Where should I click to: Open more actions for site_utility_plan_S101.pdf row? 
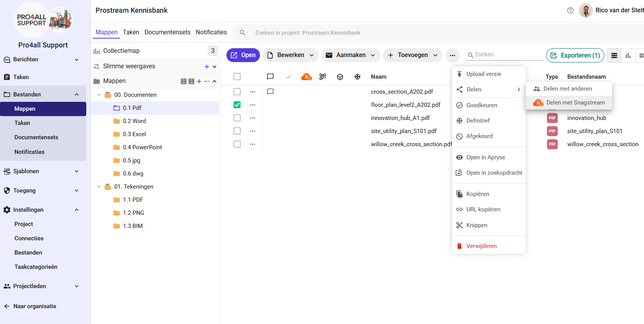pos(253,131)
